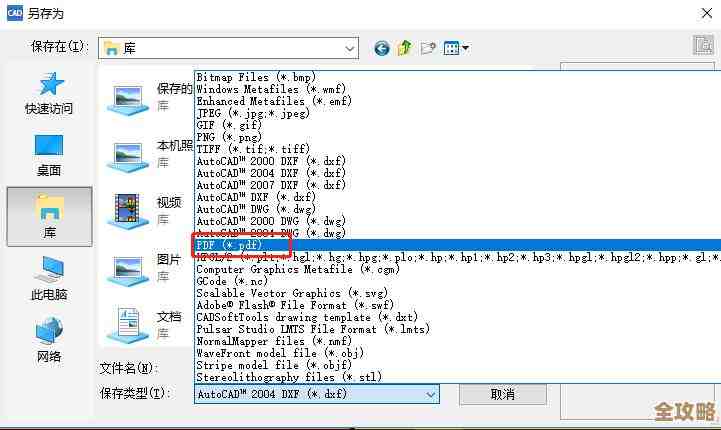Choose GCode (*.nc) format
Viewport: 721px width, 430px height.
(232, 281)
